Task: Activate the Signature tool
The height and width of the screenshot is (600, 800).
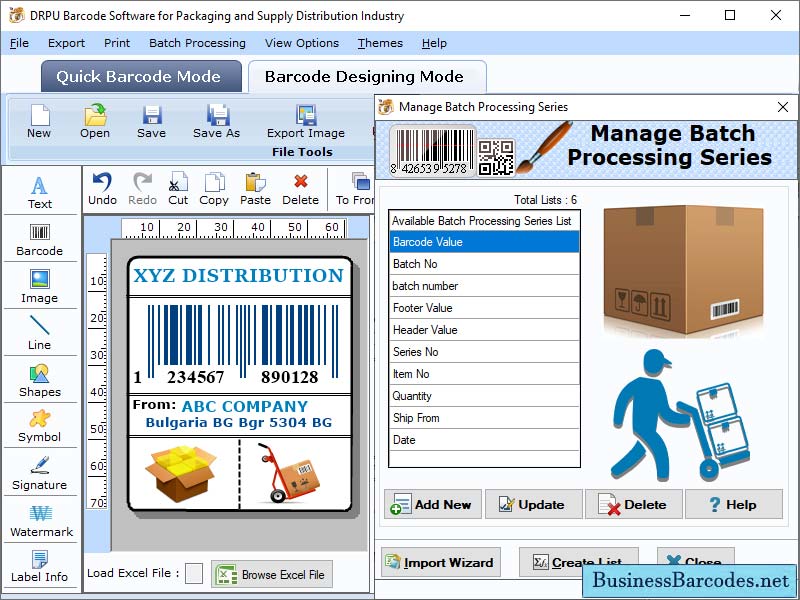Action: pyautogui.click(x=40, y=473)
